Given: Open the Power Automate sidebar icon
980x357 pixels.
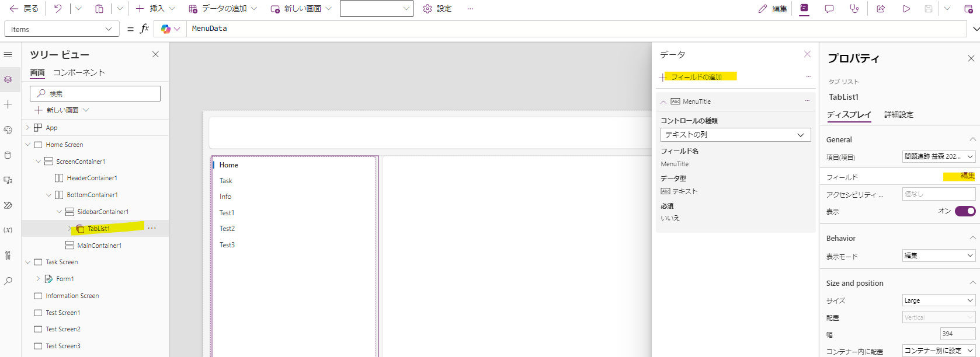Looking at the screenshot, I should point(8,205).
